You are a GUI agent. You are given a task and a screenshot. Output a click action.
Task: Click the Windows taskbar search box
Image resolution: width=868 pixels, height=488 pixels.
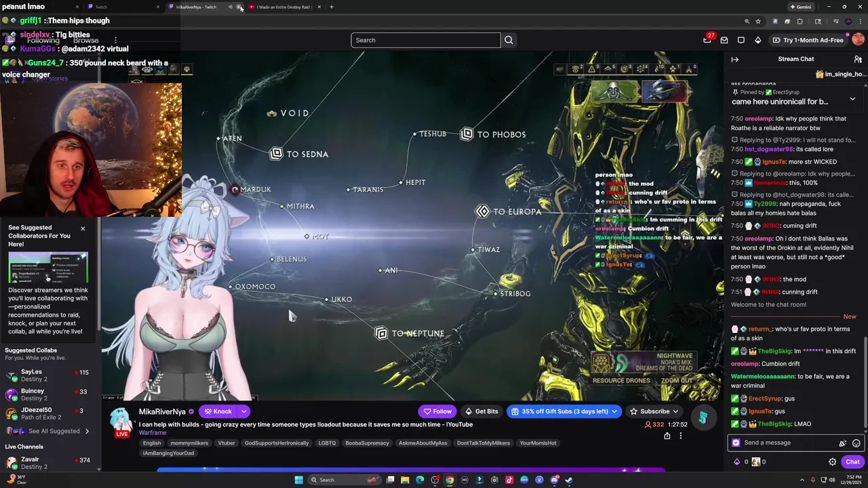tap(344, 480)
